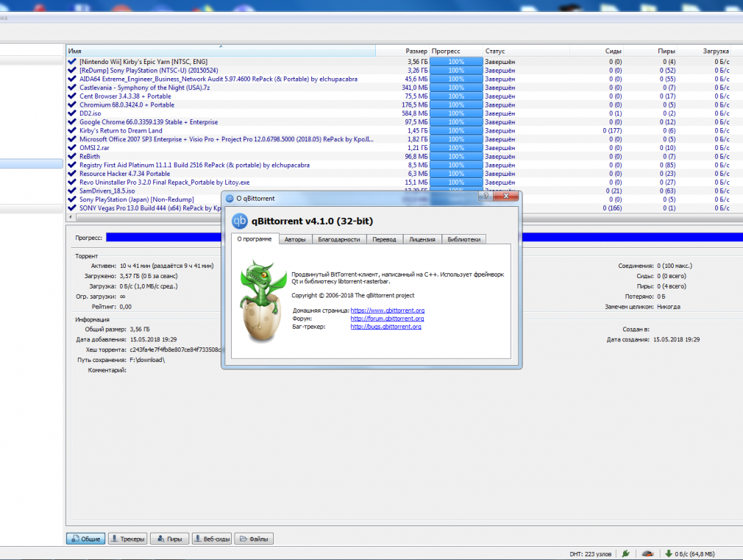743x560 pixels.
Task: Click the checkmark icon beside Sony PlayStation (Japan)
Action: click(x=72, y=199)
